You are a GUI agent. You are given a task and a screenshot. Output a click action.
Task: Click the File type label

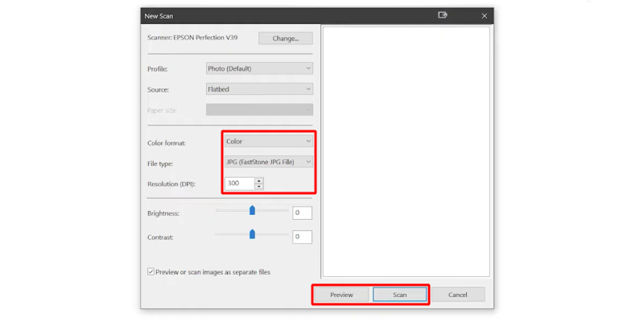(x=160, y=163)
